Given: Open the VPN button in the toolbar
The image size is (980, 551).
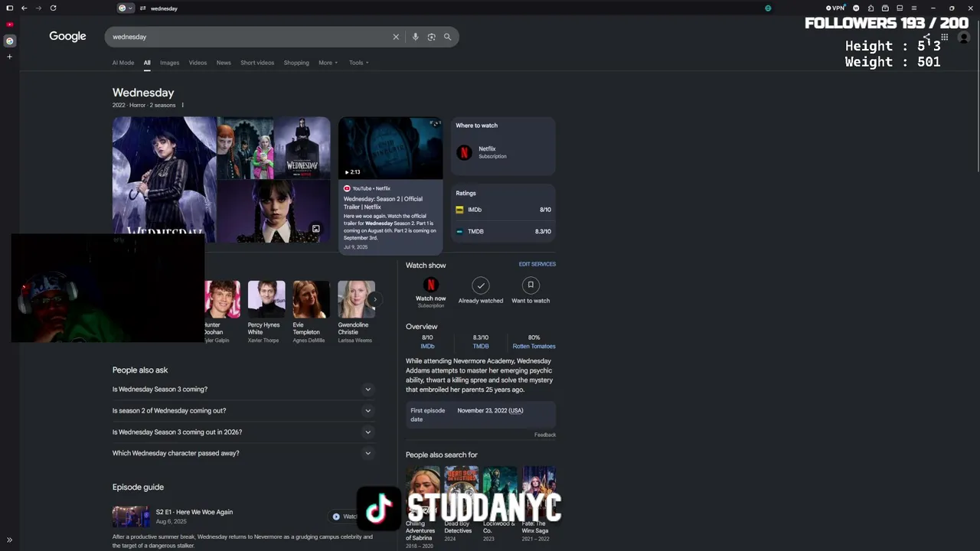Looking at the screenshot, I should tap(835, 8).
